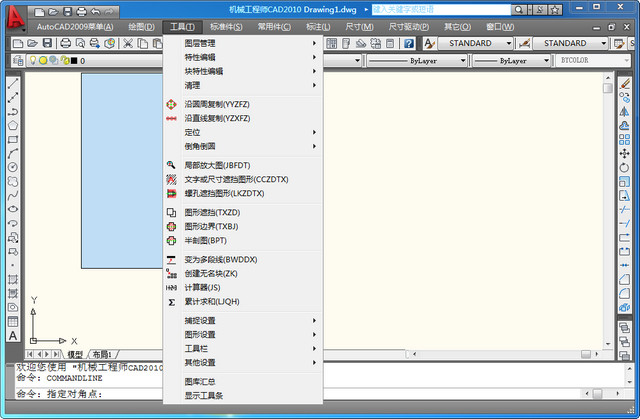This screenshot has width=640, height=419.
Task: Click the Erase tool in the modify toolbar
Action: (x=624, y=84)
